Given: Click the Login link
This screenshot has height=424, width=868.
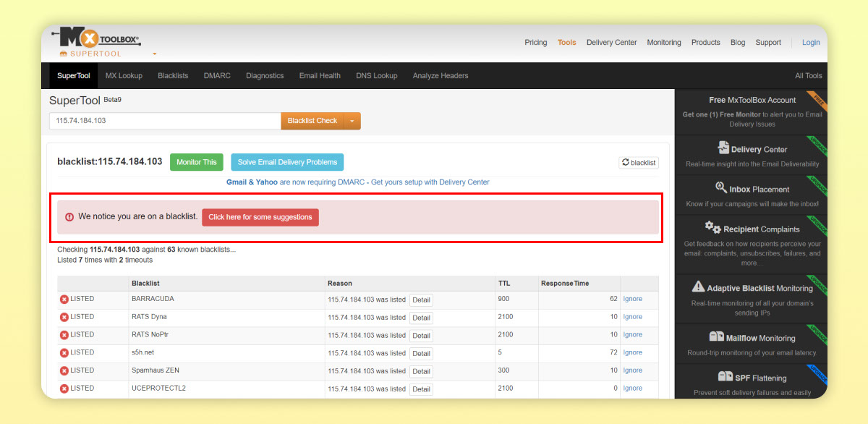Looking at the screenshot, I should click(811, 42).
